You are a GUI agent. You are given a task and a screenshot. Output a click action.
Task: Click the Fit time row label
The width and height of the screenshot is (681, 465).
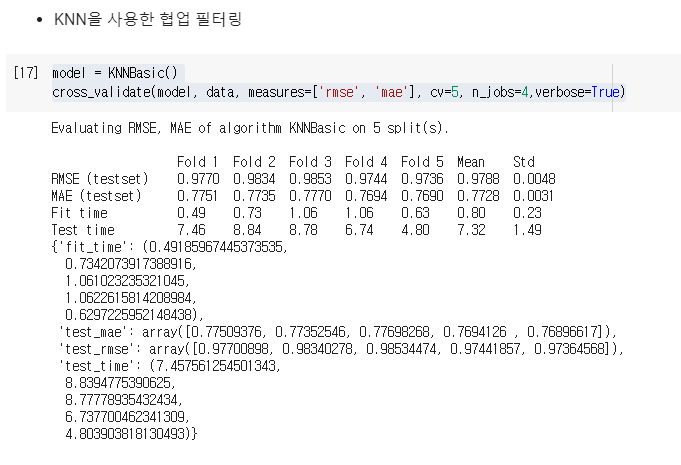pos(79,213)
